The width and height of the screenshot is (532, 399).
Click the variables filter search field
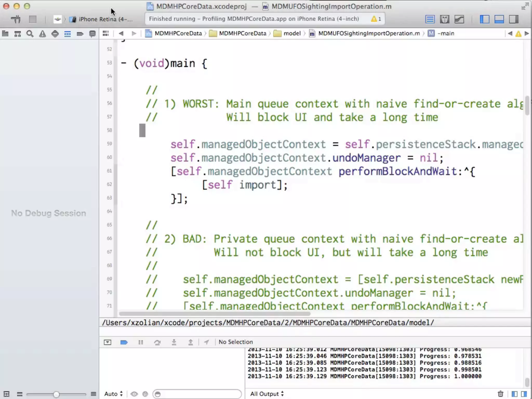coord(197,394)
